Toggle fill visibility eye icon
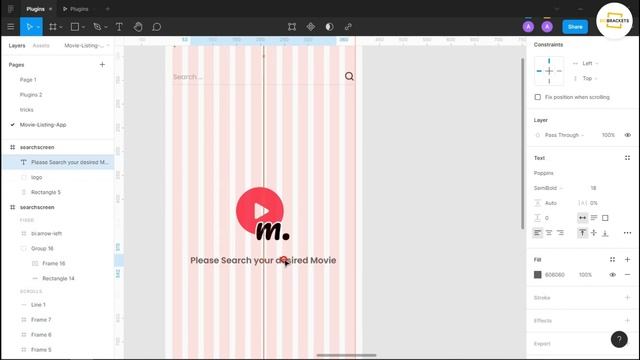The width and height of the screenshot is (640, 360). tap(612, 275)
